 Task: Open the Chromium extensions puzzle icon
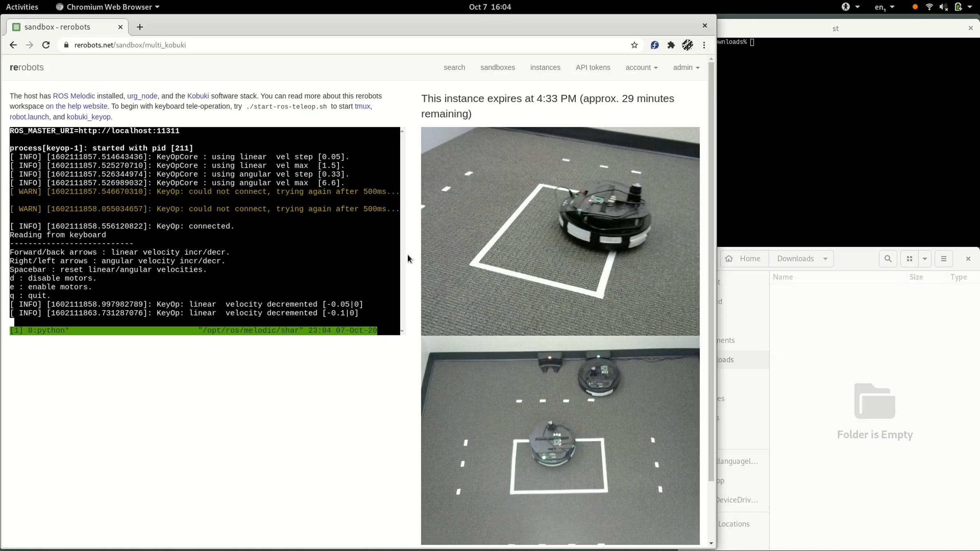[671, 45]
